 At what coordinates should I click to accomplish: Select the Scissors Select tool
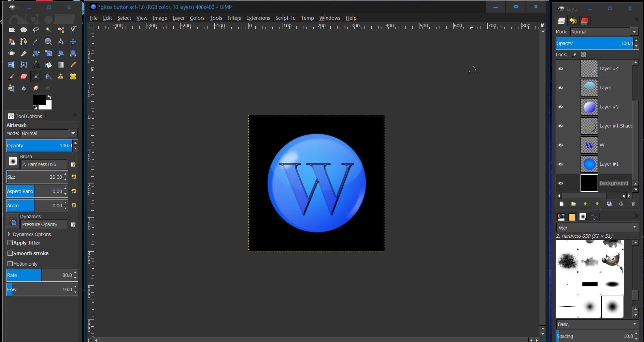[73, 30]
